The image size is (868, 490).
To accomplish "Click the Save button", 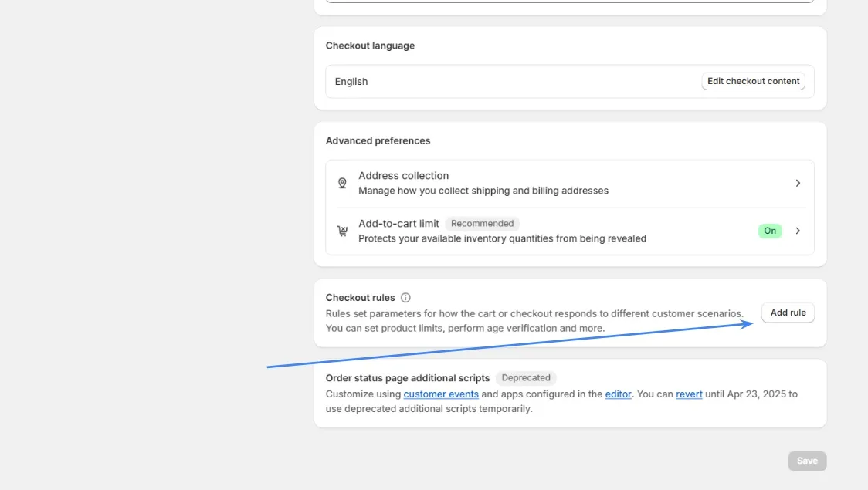I will (x=807, y=461).
